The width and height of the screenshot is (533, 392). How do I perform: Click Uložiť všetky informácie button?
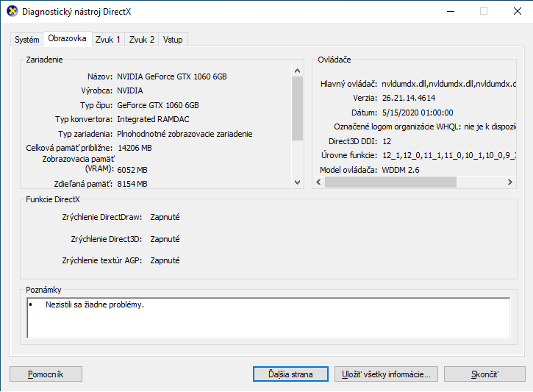pos(386,374)
